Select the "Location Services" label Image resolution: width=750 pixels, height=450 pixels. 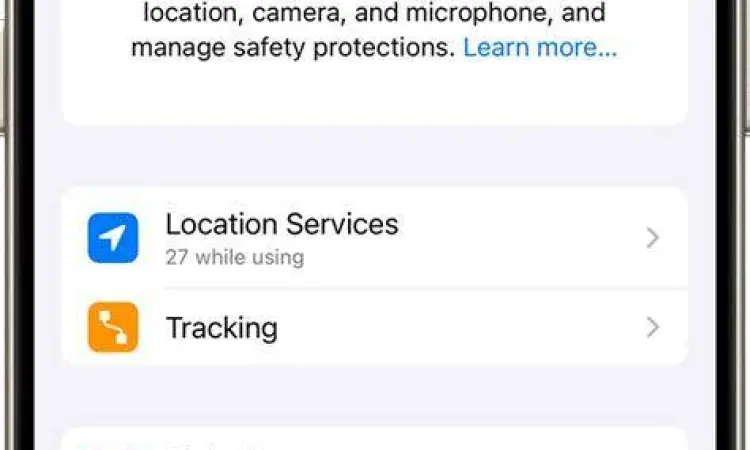[x=281, y=224]
